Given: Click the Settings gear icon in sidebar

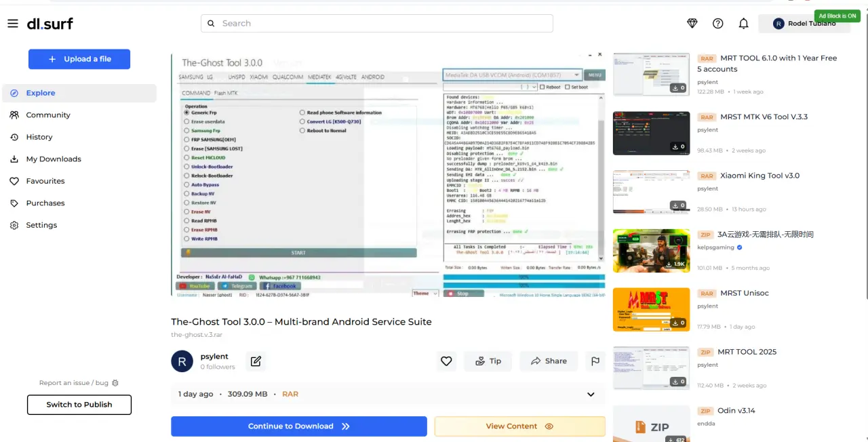Looking at the screenshot, I should coord(14,225).
